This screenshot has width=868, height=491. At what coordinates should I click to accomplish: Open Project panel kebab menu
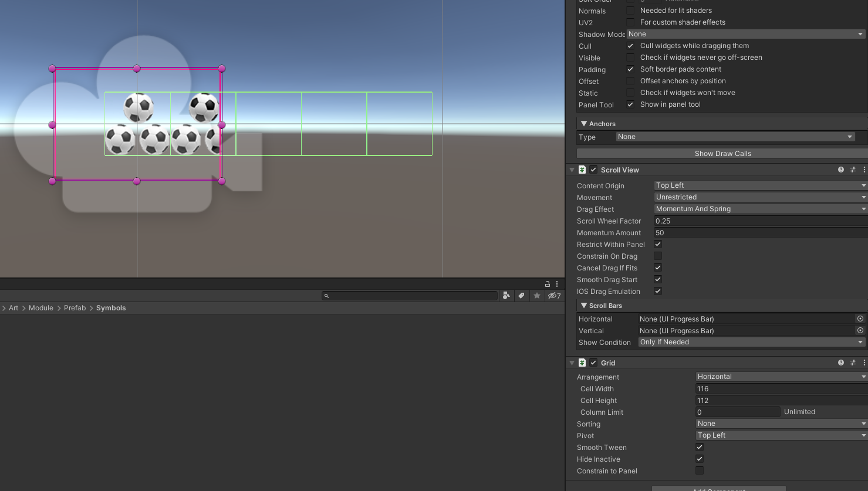point(557,284)
